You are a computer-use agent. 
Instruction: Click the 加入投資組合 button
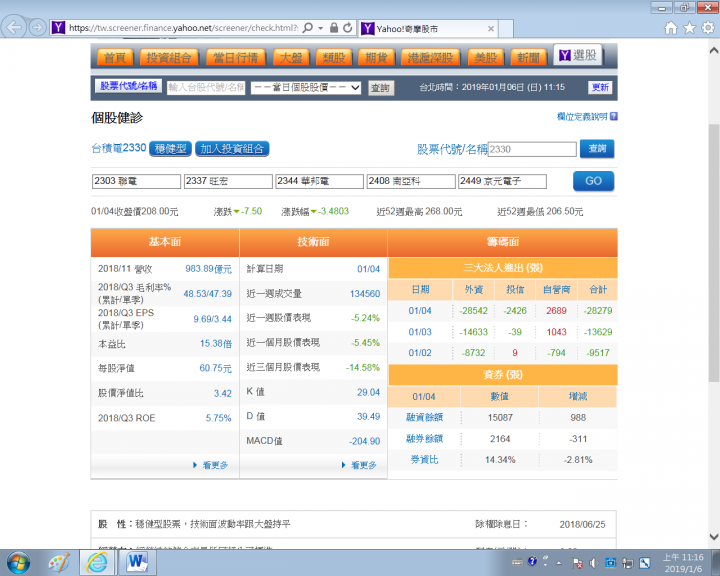pyautogui.click(x=232, y=148)
